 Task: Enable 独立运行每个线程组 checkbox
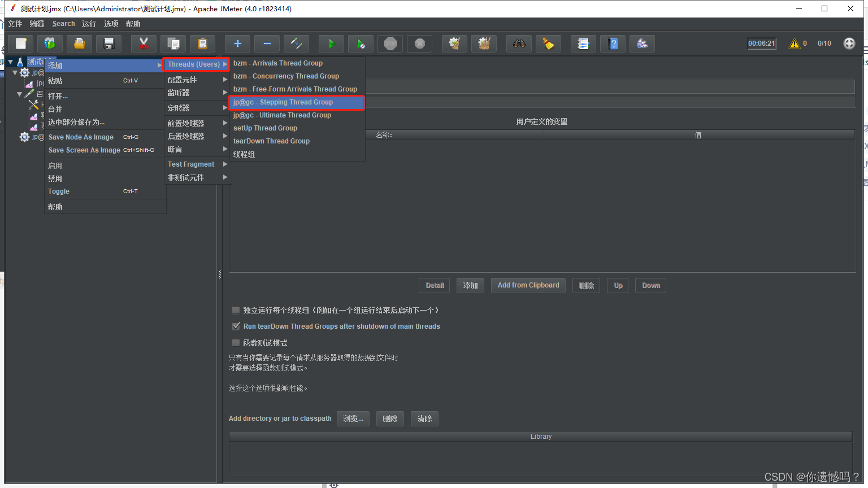[236, 310]
